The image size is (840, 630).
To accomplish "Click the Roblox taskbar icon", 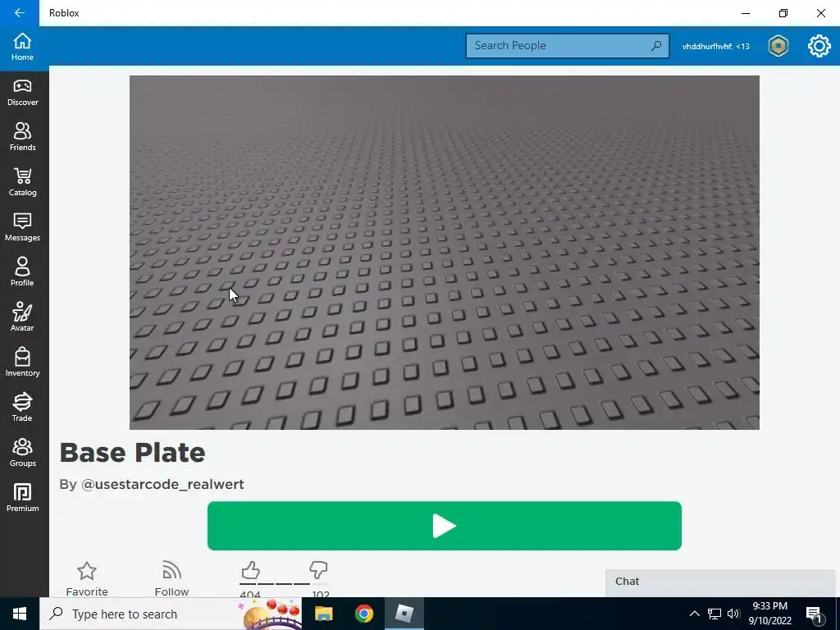I will (404, 614).
